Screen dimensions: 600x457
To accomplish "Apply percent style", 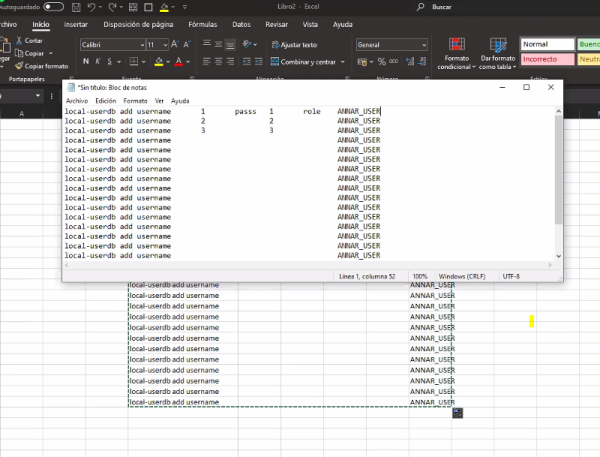I will (382, 62).
